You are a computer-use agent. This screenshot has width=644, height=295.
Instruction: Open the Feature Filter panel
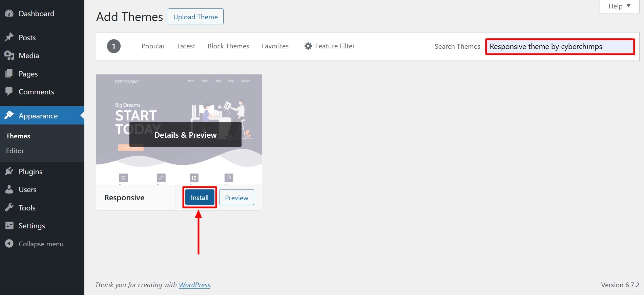pyautogui.click(x=330, y=46)
